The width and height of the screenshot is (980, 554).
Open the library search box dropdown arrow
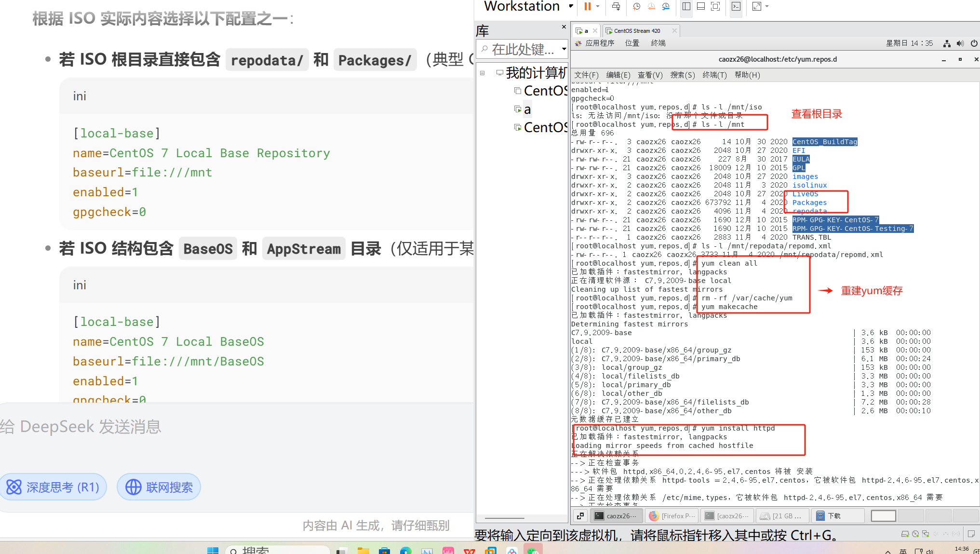point(564,49)
